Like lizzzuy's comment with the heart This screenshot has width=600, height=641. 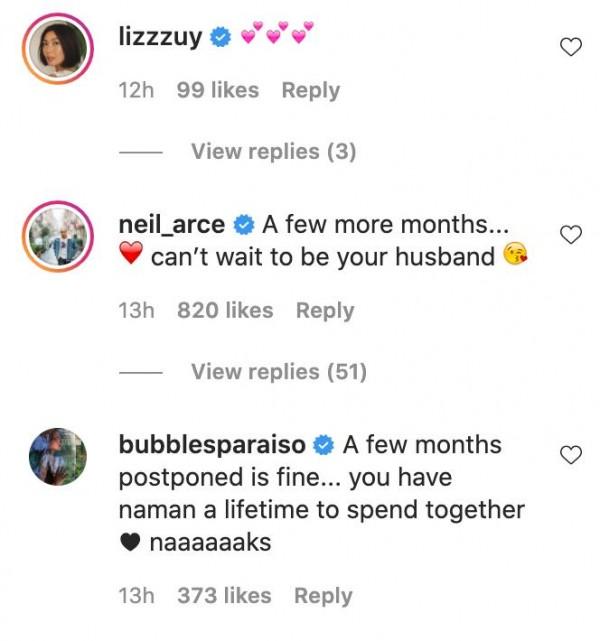coord(570,47)
